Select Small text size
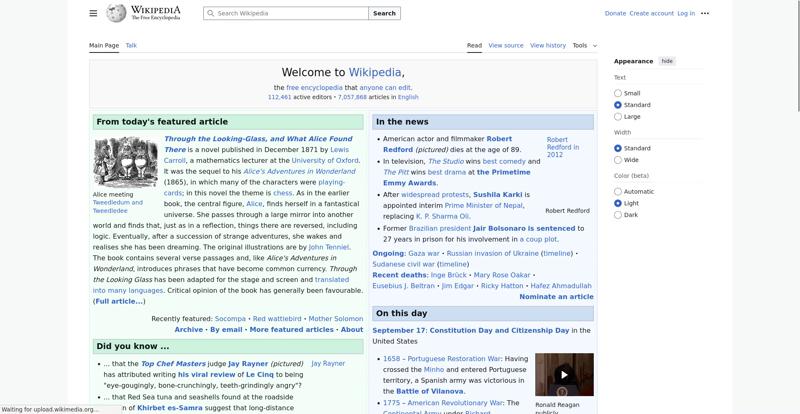Image resolution: width=800 pixels, height=414 pixels. [618, 93]
